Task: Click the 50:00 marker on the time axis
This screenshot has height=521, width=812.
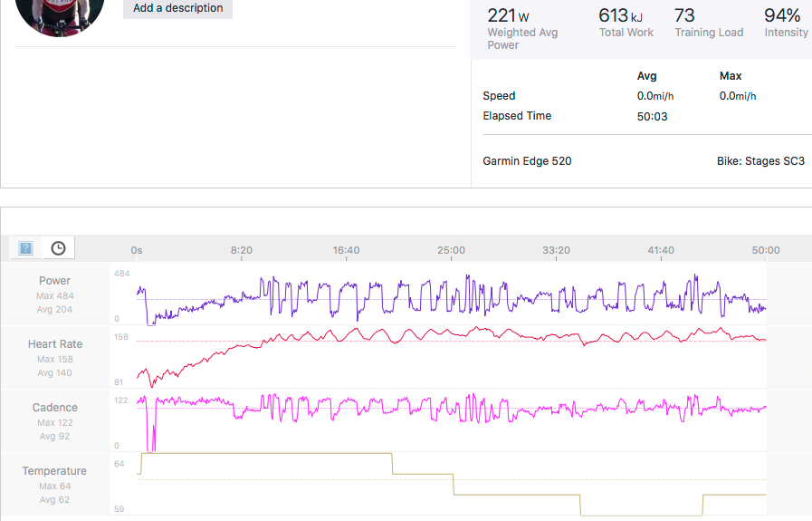Action: [766, 250]
